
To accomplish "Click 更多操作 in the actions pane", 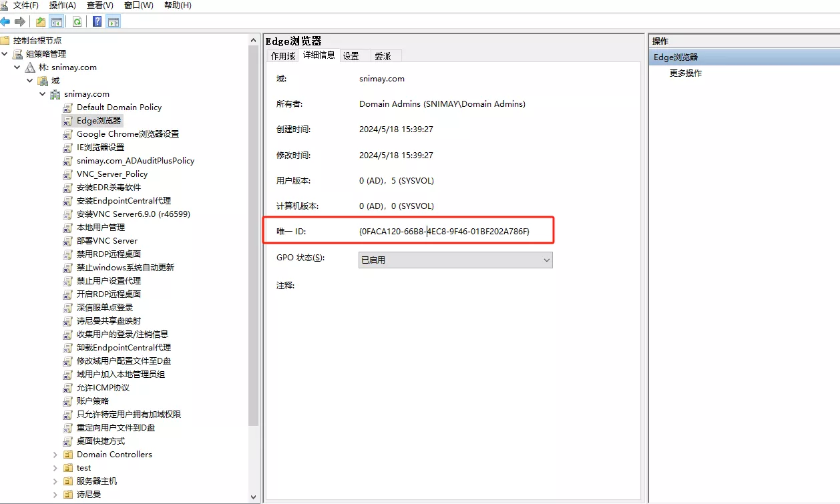I will click(x=686, y=73).
